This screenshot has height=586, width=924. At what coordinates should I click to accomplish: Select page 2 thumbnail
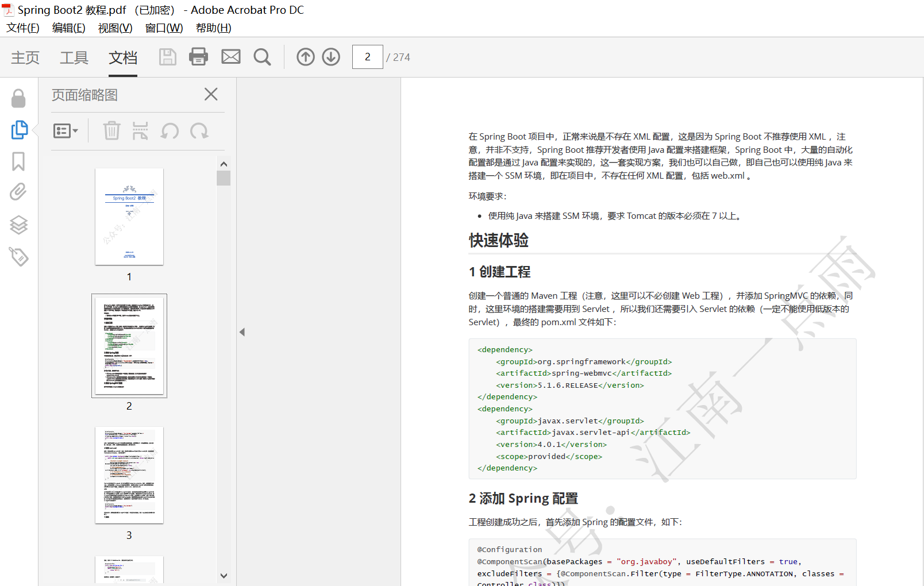[x=129, y=346]
